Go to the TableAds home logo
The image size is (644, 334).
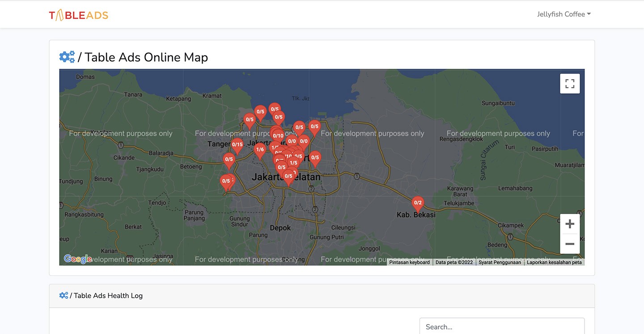(79, 15)
